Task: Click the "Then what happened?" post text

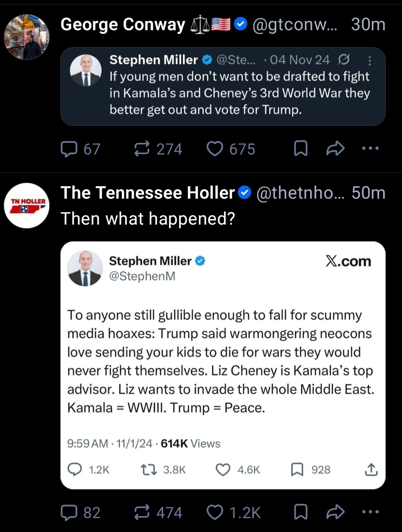Action: pyautogui.click(x=148, y=219)
